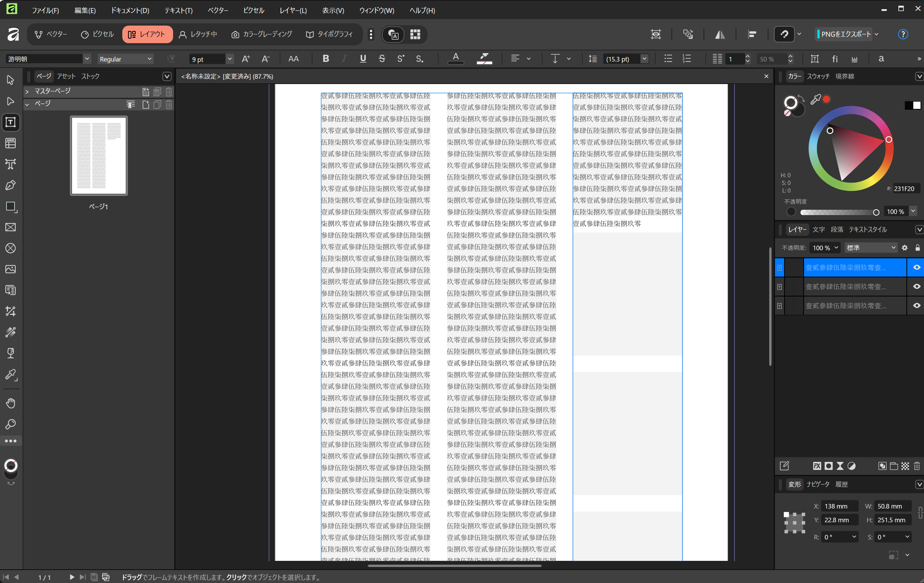Toggle visibility of the second text layer
Viewport: 924px width, 583px height.
pyautogui.click(x=916, y=287)
